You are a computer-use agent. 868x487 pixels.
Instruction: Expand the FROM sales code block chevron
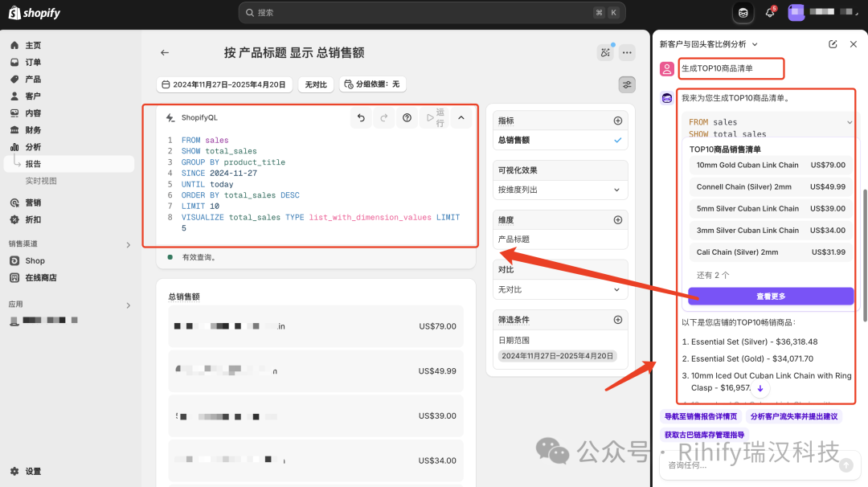850,122
